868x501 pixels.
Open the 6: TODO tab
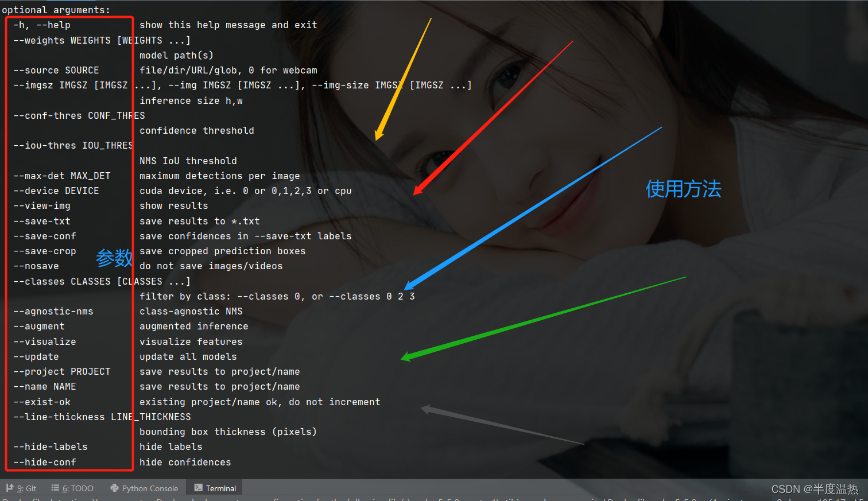tap(72, 488)
